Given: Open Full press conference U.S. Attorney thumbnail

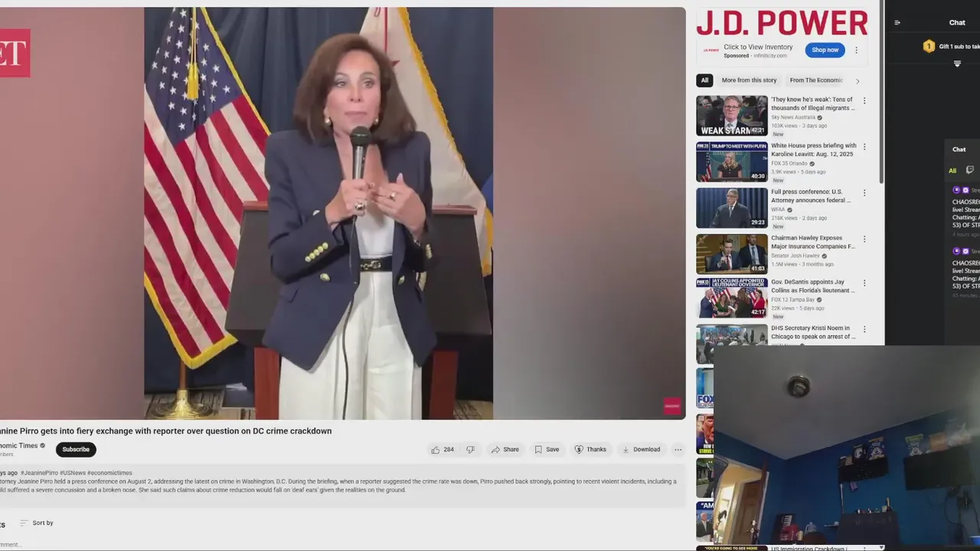Looking at the screenshot, I should click(x=731, y=208).
